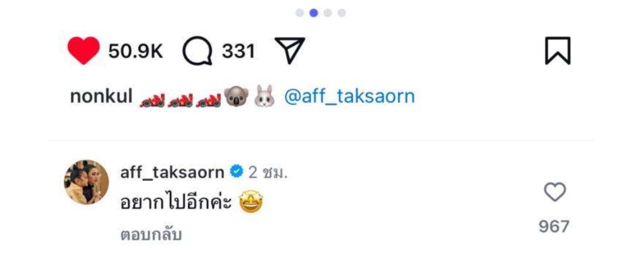Reply to comment with ตอบกลับ

(x=151, y=235)
